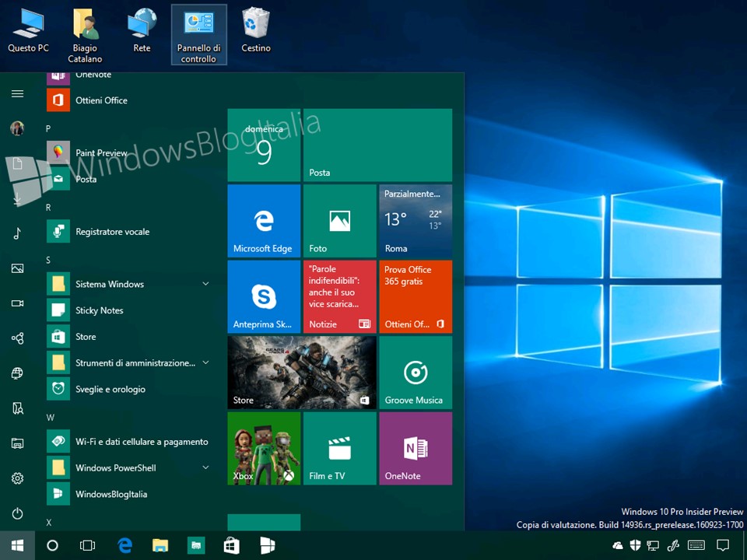Open WindowsBlogItalia app entry
Viewport: 747px width, 560px height.
click(128, 494)
